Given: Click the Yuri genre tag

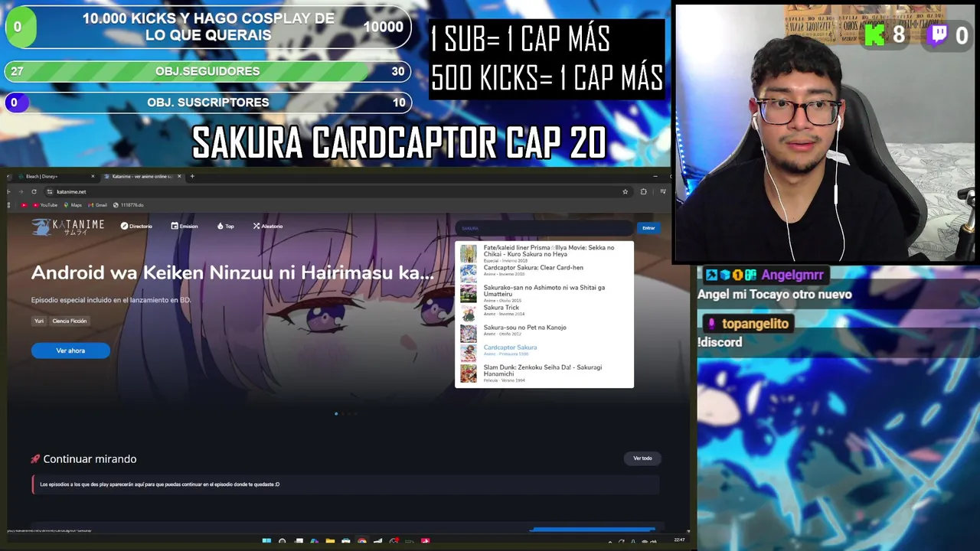Looking at the screenshot, I should pos(39,321).
